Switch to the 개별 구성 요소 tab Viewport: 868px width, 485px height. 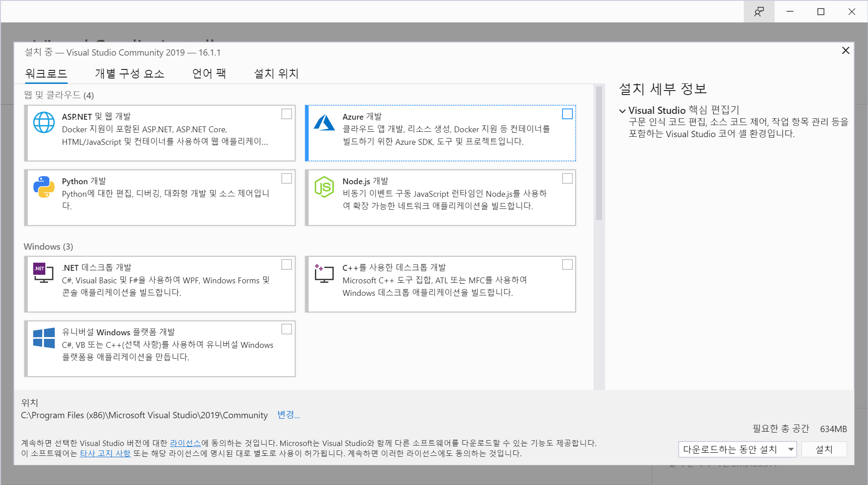tap(130, 74)
